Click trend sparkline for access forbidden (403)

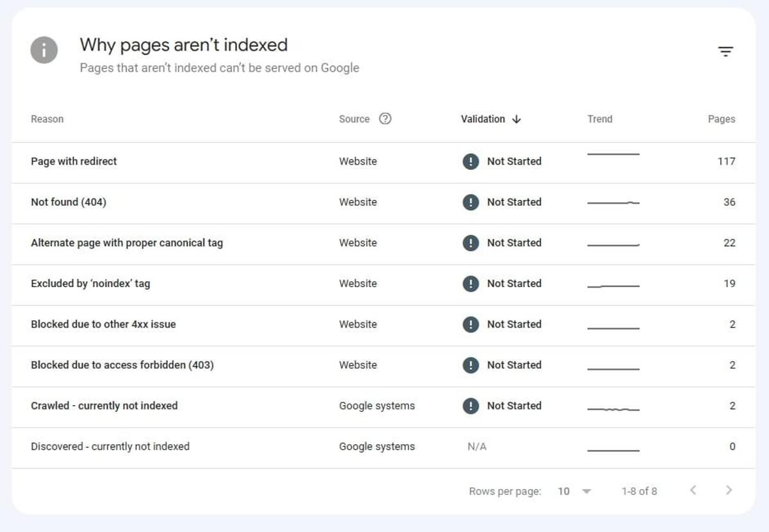coord(613,369)
